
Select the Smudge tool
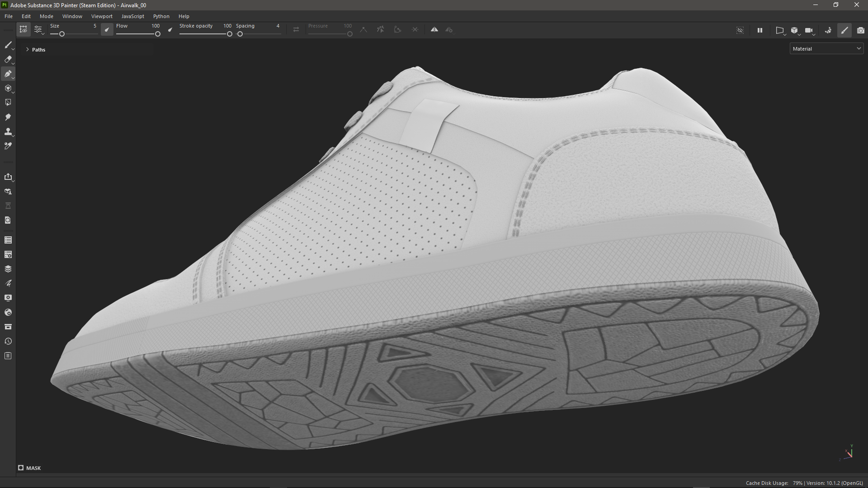[8, 117]
